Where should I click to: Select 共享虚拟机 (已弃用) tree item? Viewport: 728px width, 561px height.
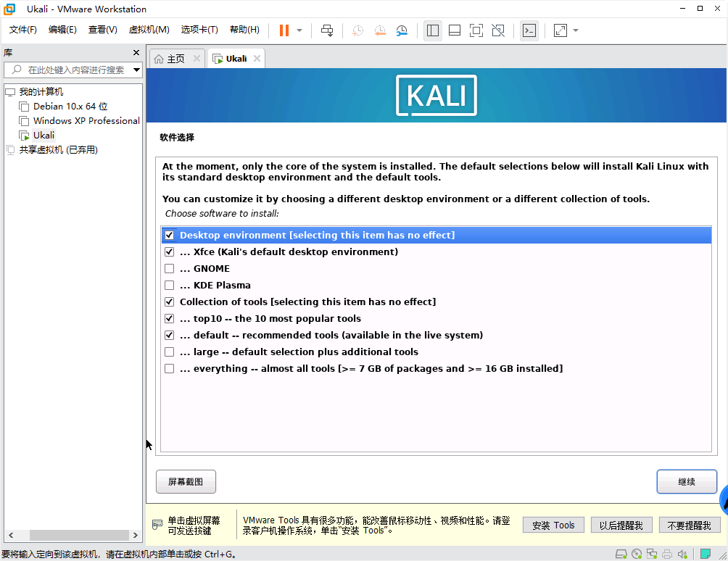click(x=59, y=150)
